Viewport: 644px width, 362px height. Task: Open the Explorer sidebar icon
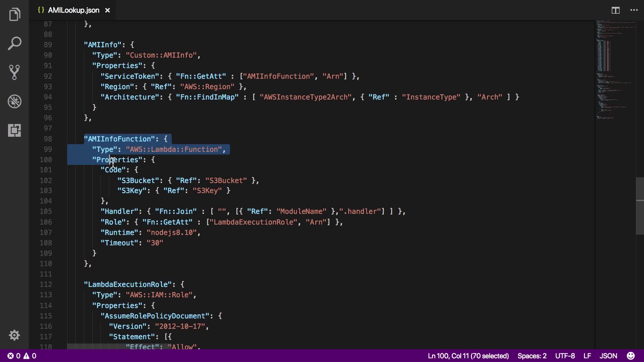(x=14, y=14)
